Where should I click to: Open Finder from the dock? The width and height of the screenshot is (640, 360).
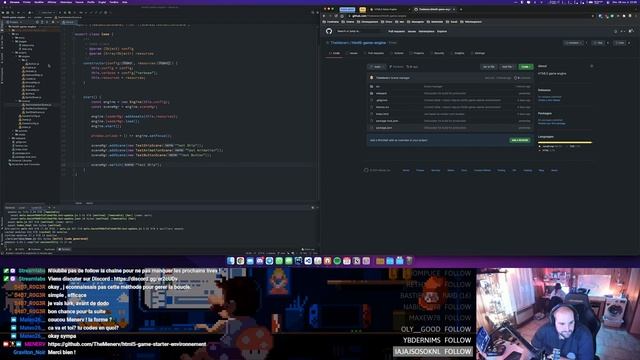[231, 261]
